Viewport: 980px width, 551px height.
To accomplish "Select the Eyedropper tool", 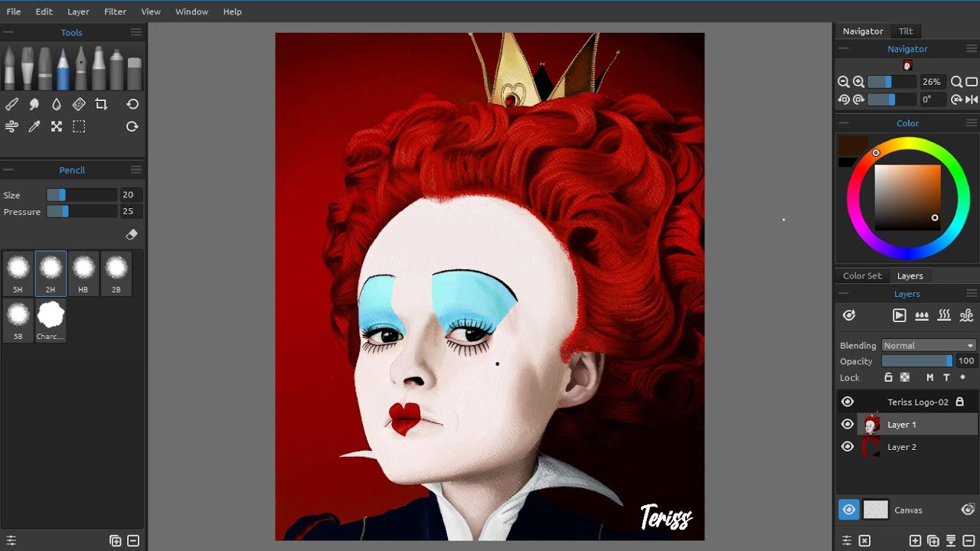I will coord(34,126).
